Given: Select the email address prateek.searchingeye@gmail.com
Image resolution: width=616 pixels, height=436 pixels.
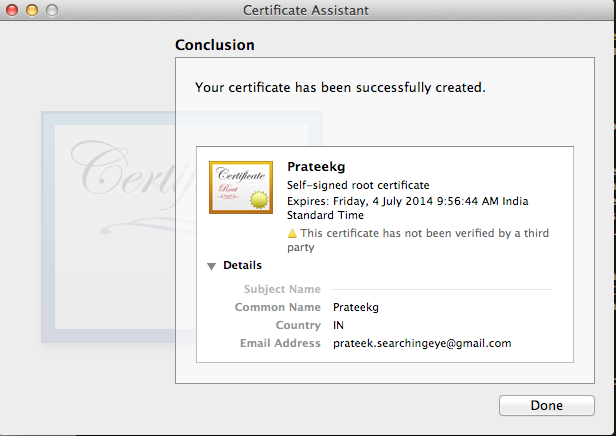Looking at the screenshot, I should coord(422,343).
